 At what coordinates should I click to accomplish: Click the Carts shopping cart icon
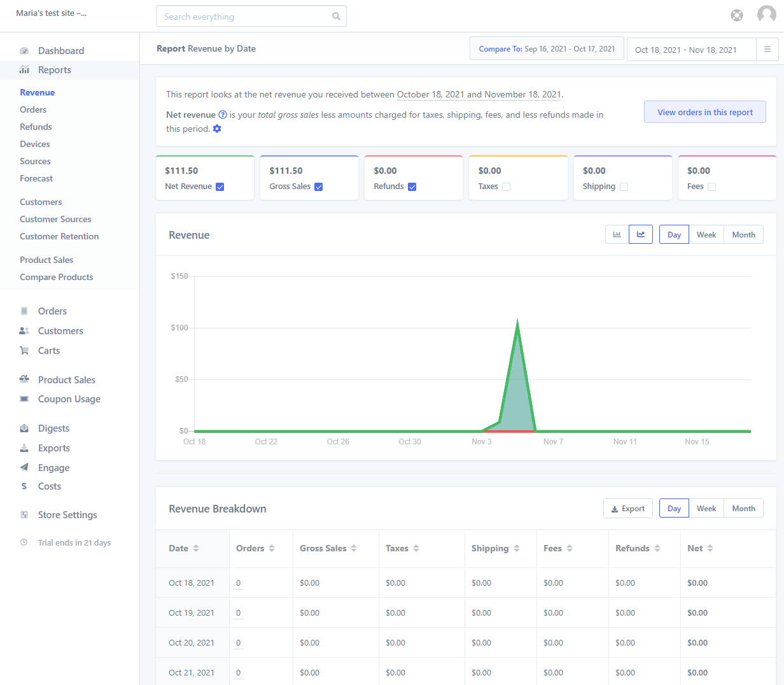click(24, 351)
